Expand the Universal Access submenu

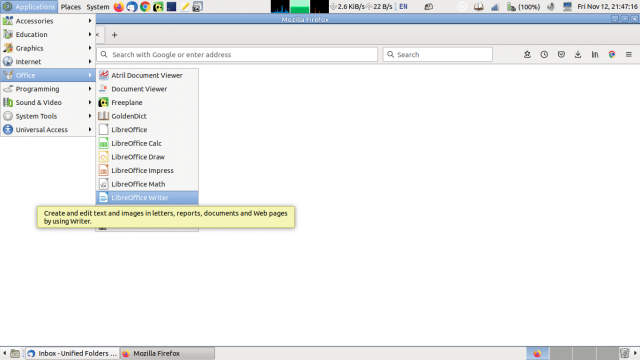[x=48, y=129]
